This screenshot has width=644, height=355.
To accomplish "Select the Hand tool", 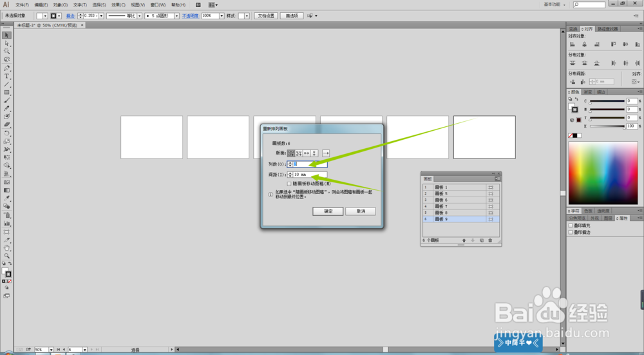I will [x=6, y=248].
